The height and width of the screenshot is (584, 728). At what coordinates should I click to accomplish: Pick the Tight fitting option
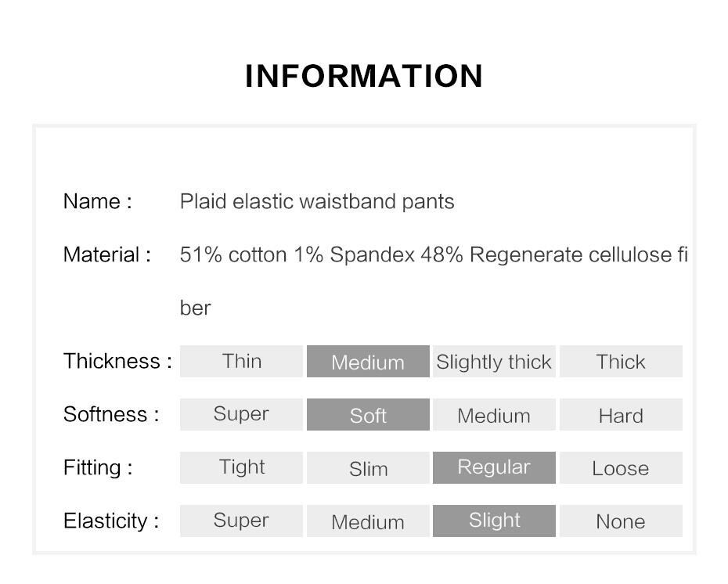pos(241,467)
